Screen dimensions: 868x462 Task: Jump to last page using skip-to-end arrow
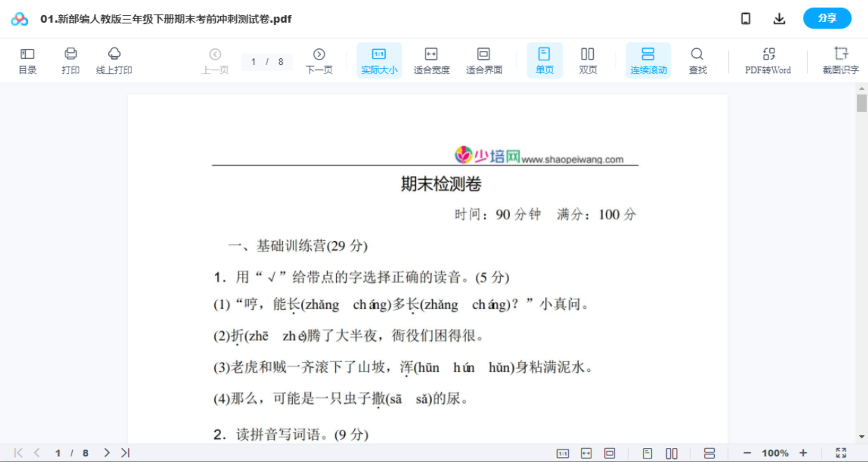coord(125,452)
